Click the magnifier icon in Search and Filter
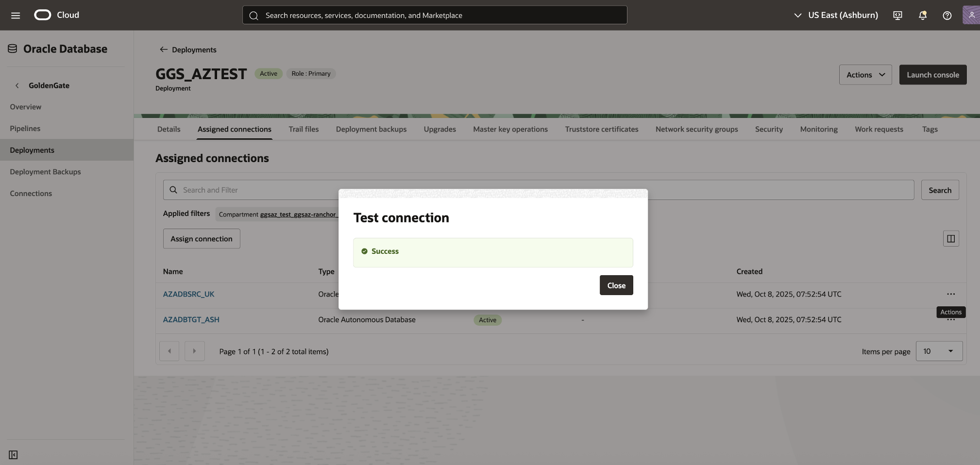980x465 pixels. (173, 190)
